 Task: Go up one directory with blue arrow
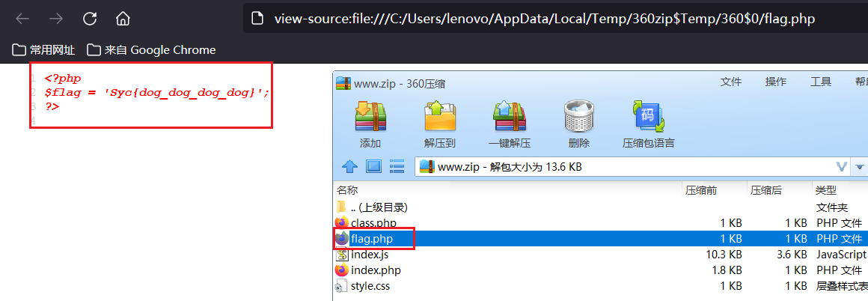click(x=350, y=165)
